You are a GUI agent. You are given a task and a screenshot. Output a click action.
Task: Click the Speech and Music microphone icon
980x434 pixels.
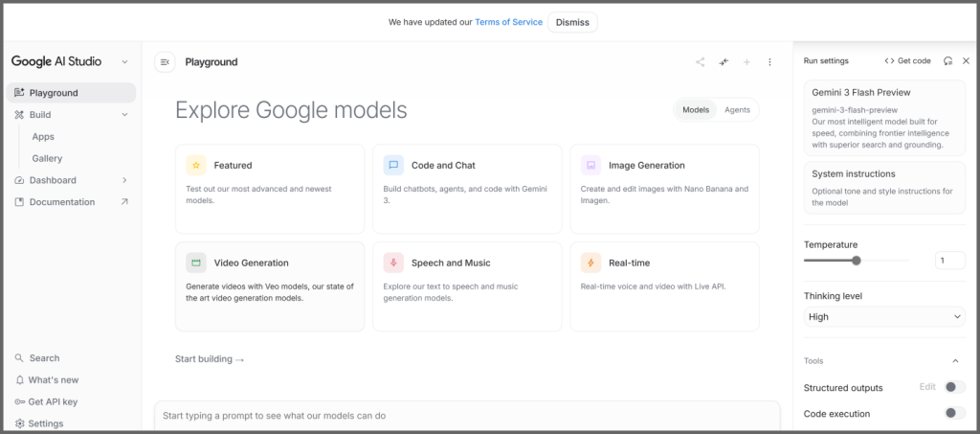pyautogui.click(x=393, y=263)
